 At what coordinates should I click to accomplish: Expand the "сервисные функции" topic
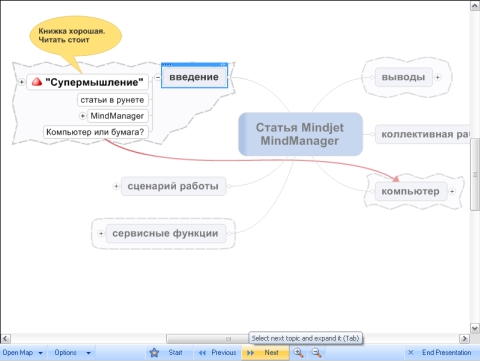101,233
